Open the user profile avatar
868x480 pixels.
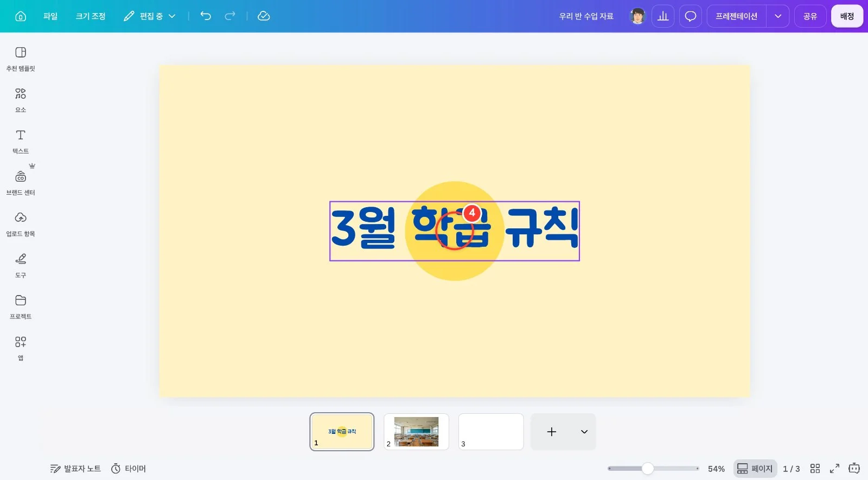(637, 16)
